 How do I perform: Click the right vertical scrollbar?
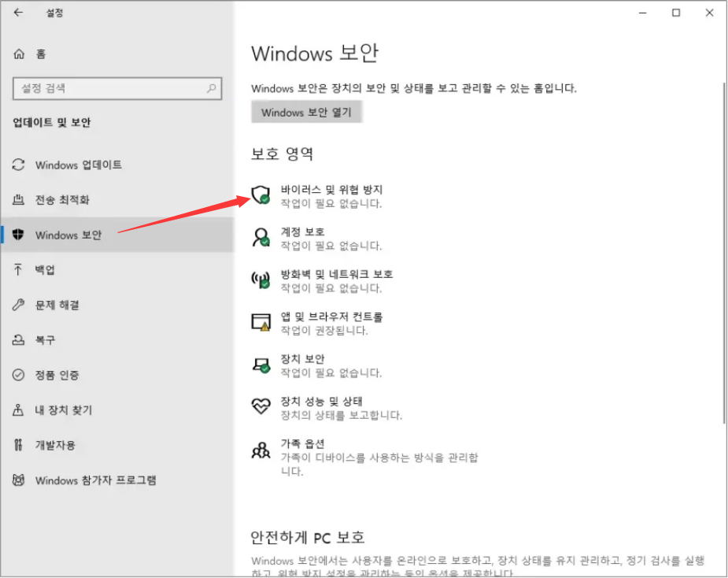(x=724, y=253)
